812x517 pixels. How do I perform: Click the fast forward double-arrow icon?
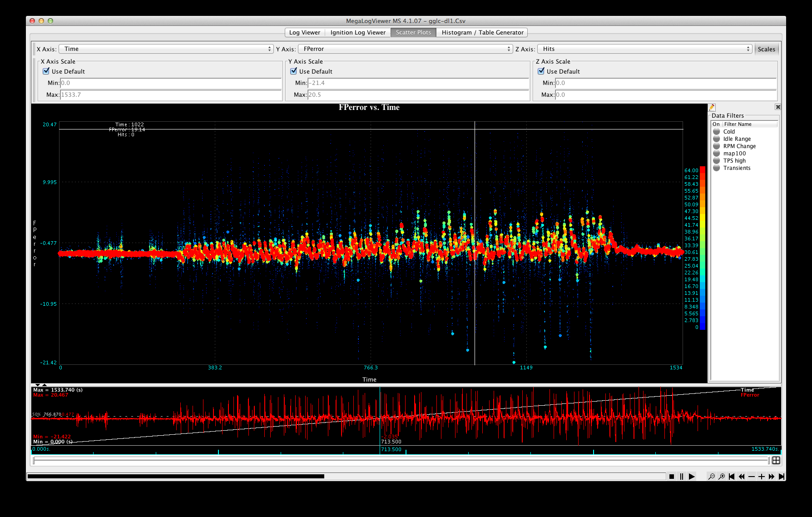[x=771, y=477]
